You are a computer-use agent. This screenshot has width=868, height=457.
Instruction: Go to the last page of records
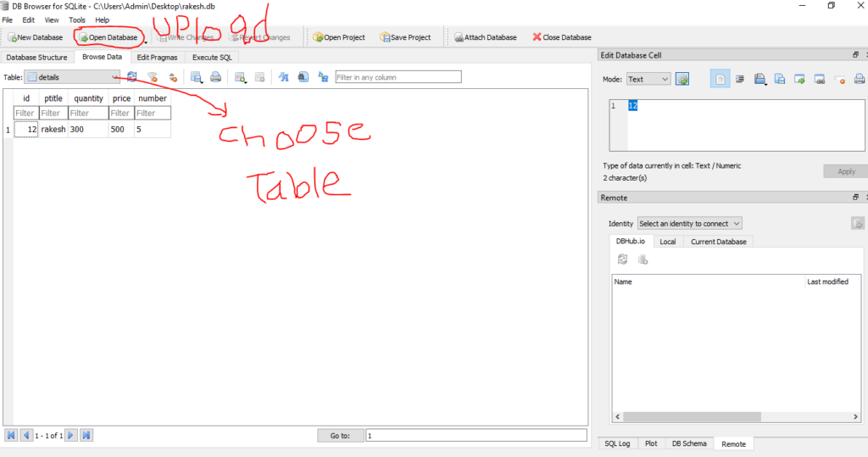coord(86,436)
